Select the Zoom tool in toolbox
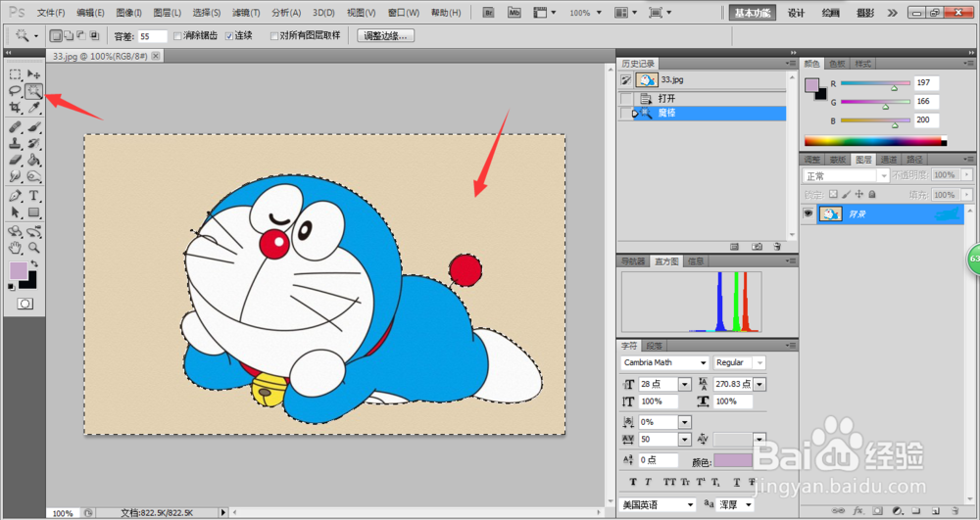The image size is (980, 520). [33, 249]
